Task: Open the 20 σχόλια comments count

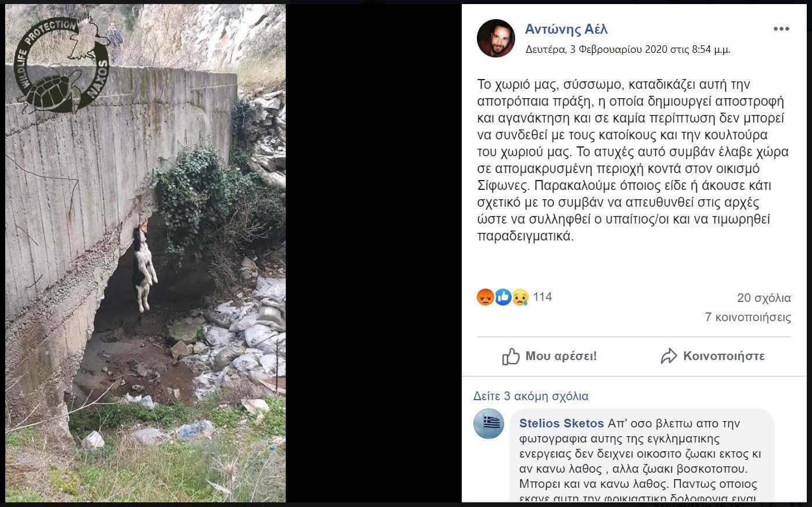Action: (x=764, y=298)
